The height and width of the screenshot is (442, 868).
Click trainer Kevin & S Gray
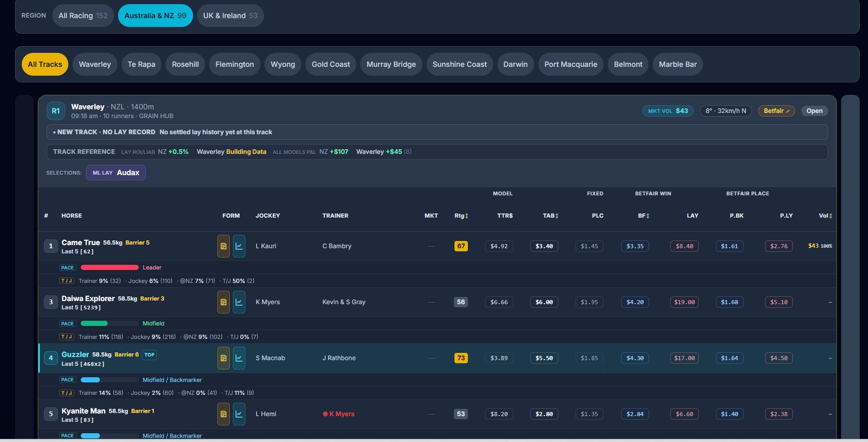click(x=344, y=302)
